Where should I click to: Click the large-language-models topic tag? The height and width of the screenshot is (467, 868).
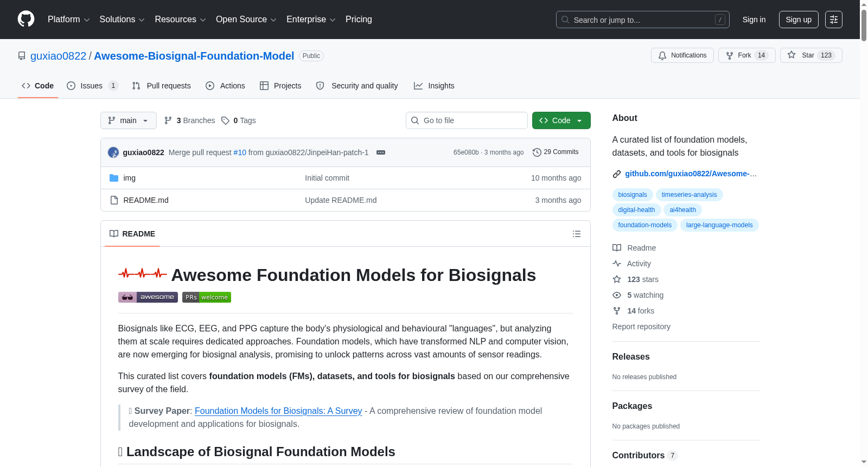click(719, 225)
